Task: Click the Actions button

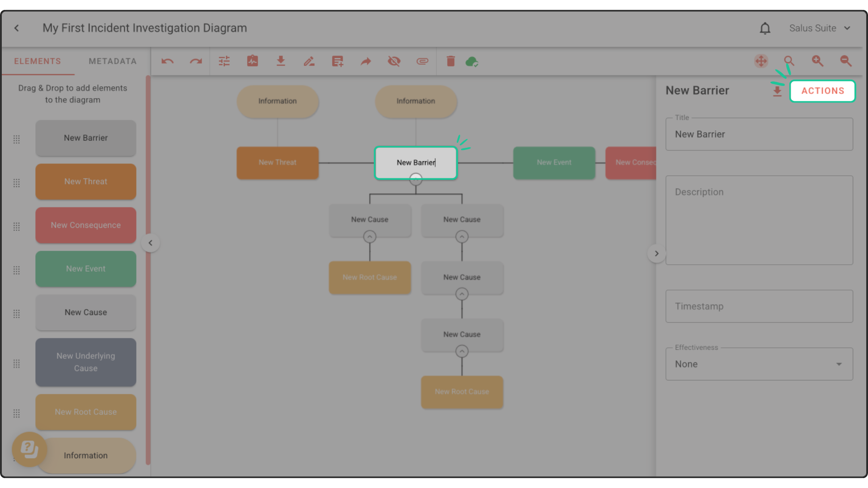Action: point(822,91)
